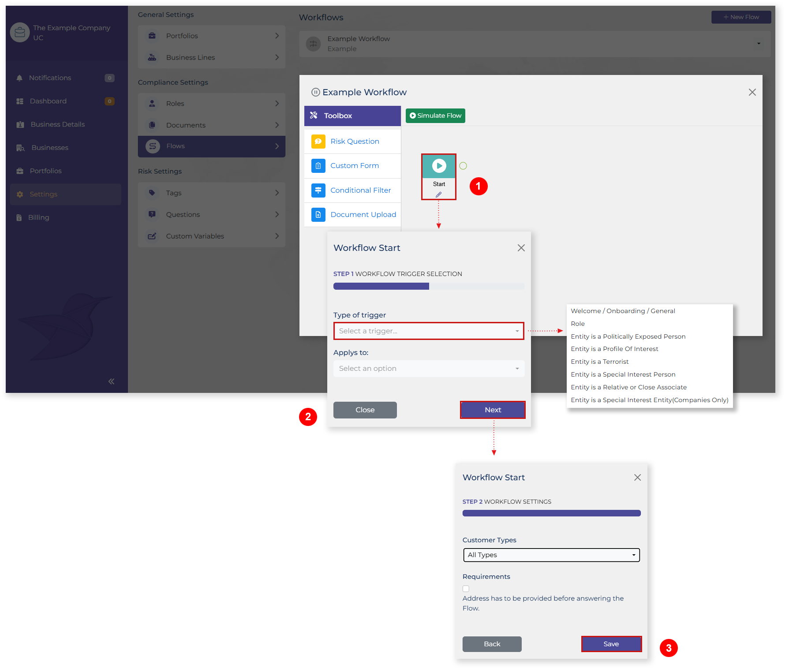Click the Roles person icon

(x=152, y=104)
